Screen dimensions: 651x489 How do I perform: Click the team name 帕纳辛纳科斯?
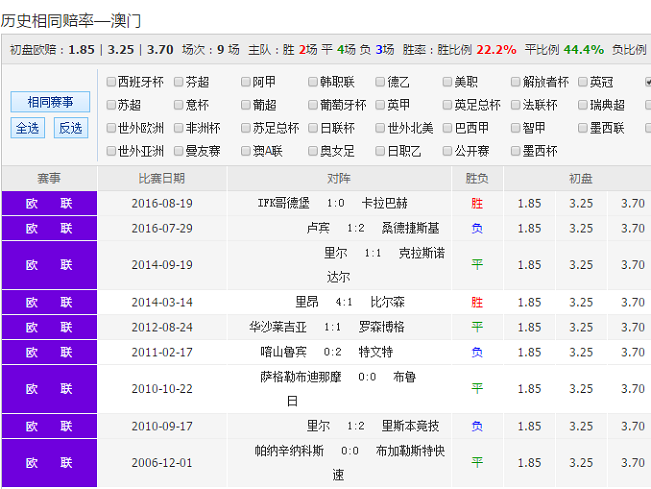[x=289, y=450]
